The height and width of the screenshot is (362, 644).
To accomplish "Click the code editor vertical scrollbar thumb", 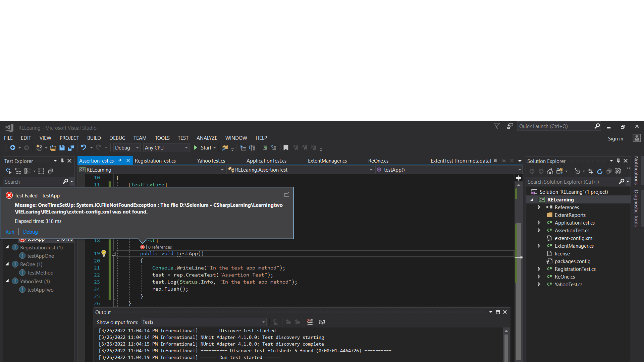I will click(x=518, y=292).
